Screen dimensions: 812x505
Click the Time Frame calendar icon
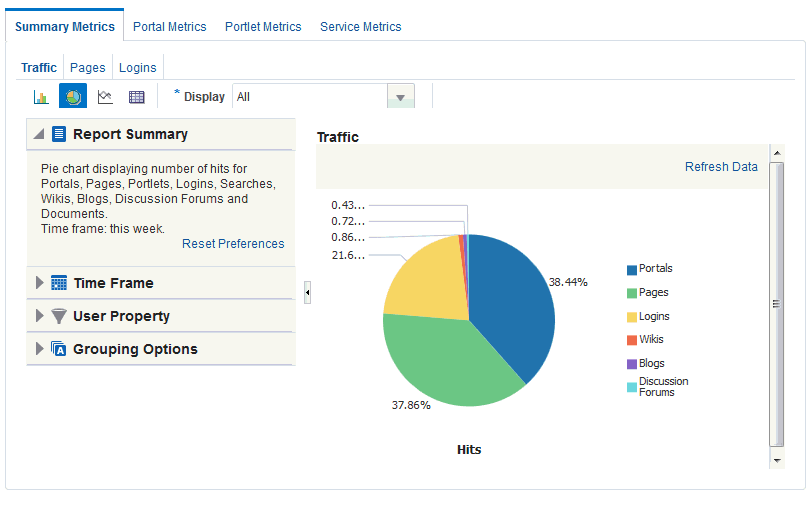59,283
